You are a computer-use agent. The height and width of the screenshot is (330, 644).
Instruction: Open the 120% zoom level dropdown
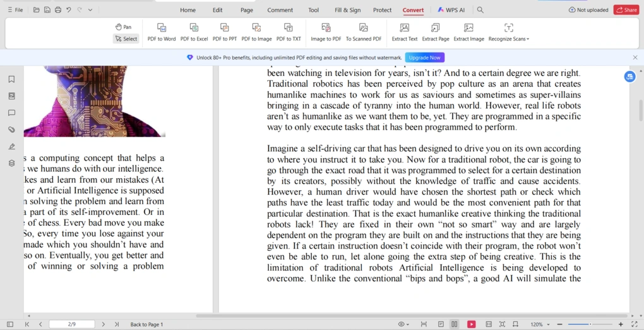point(540,324)
